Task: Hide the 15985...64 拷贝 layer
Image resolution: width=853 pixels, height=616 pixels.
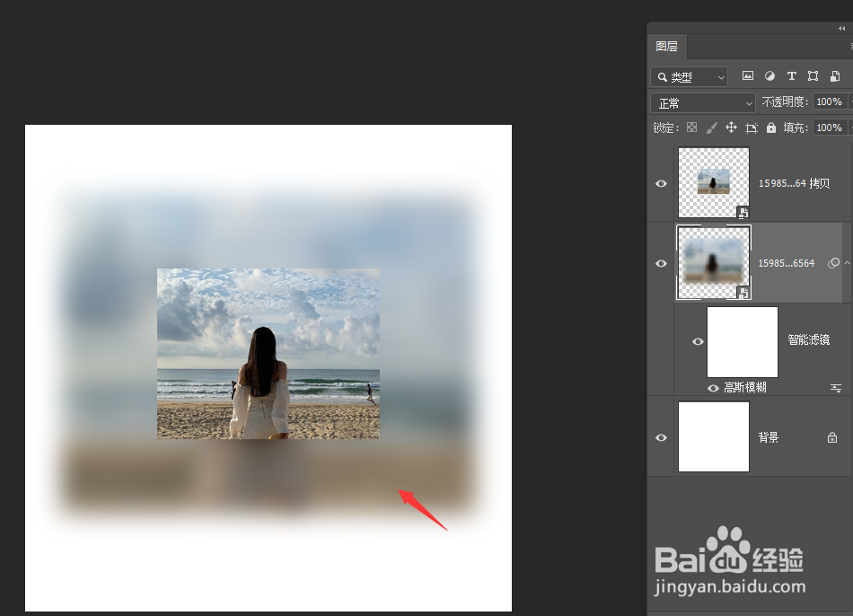Action: tap(661, 183)
